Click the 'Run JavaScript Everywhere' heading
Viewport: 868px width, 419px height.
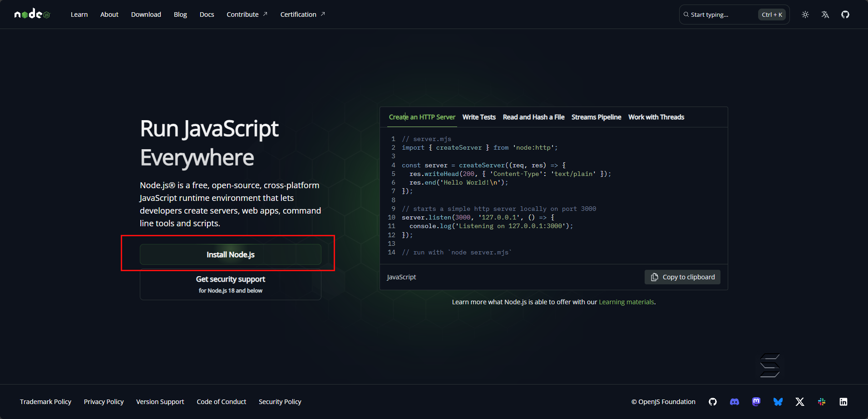(x=209, y=143)
